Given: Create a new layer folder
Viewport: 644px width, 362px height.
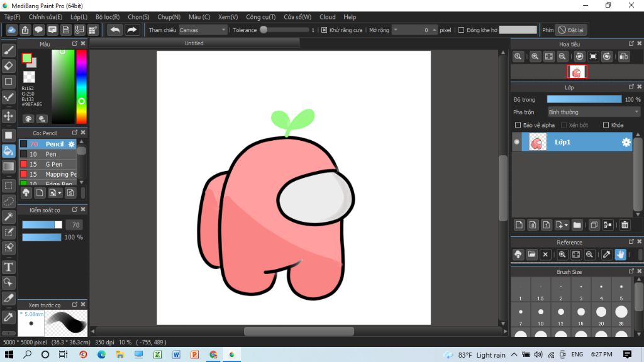Looking at the screenshot, I should click(x=577, y=225).
